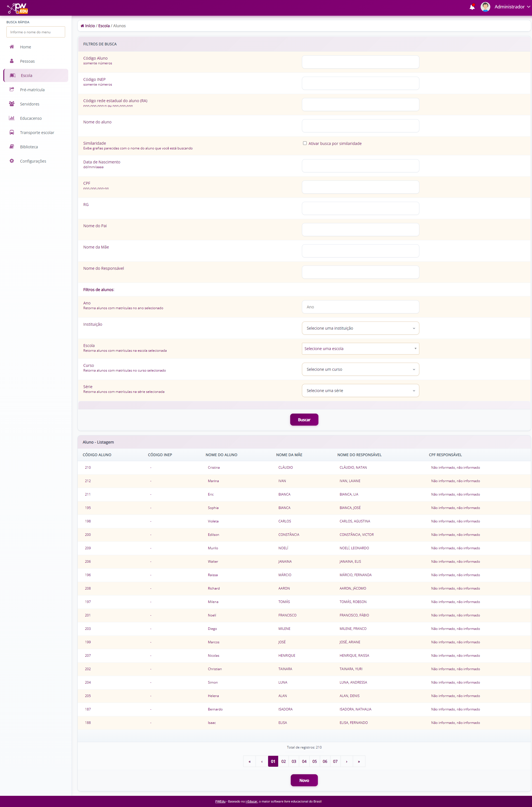This screenshot has height=807, width=532.
Task: Click the Servidores people icon in sidebar
Action: click(12, 104)
